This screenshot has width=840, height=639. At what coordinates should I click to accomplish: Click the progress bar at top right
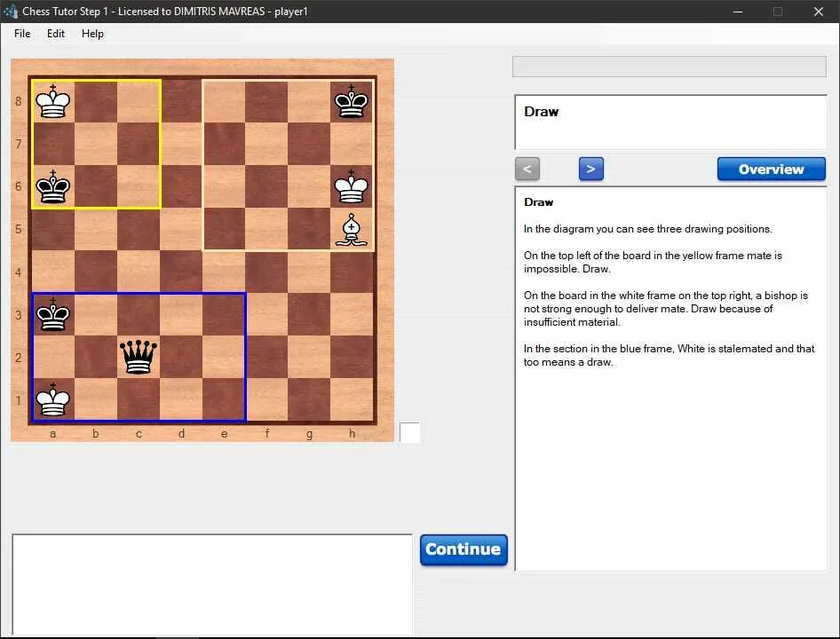coord(670,67)
